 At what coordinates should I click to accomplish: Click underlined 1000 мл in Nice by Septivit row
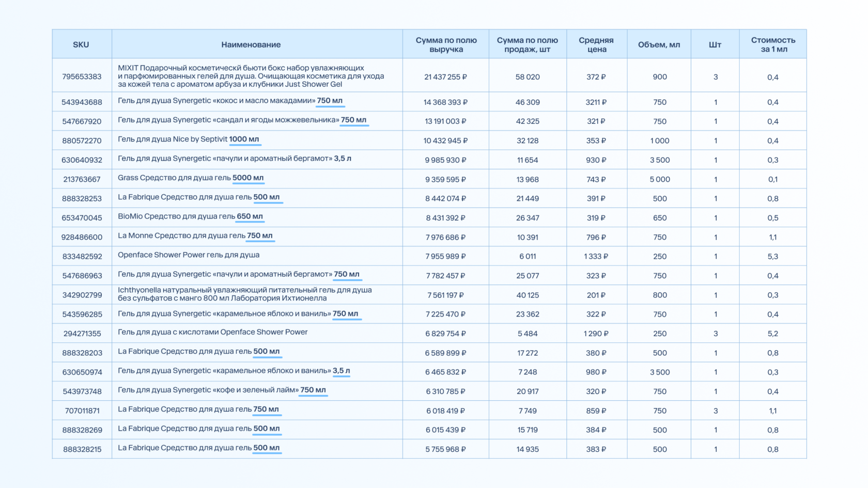click(244, 139)
